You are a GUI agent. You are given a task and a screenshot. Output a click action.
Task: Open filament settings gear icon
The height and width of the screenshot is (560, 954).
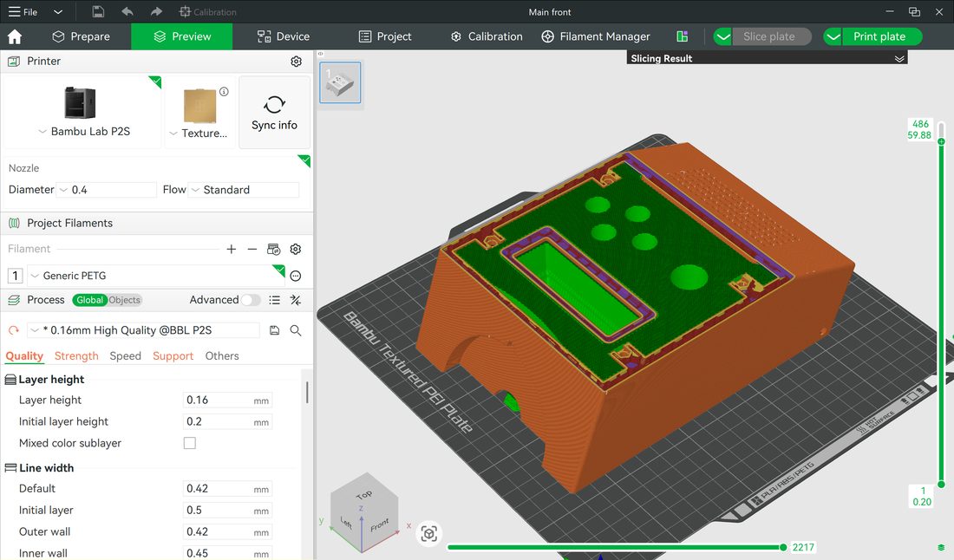(296, 249)
